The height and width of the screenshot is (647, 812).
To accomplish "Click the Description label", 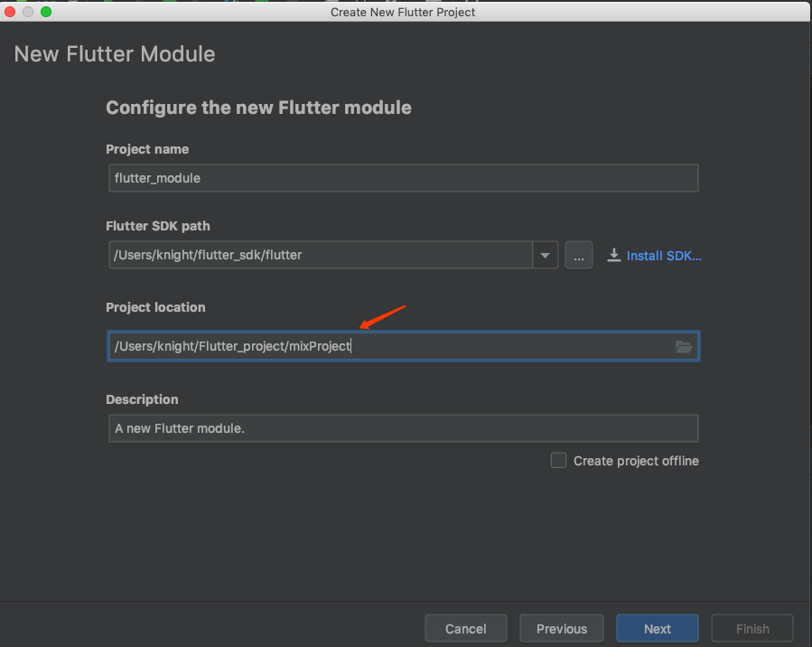I will point(142,399).
